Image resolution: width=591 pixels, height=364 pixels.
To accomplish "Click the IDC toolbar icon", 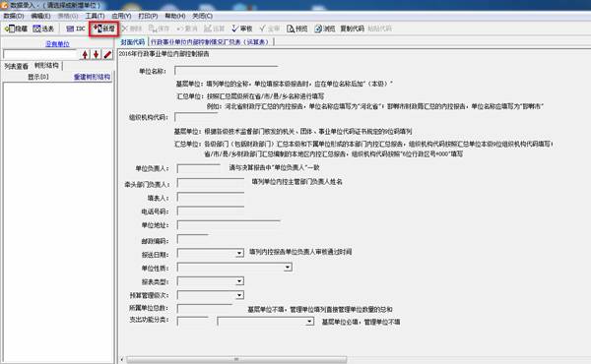I will click(x=76, y=29).
